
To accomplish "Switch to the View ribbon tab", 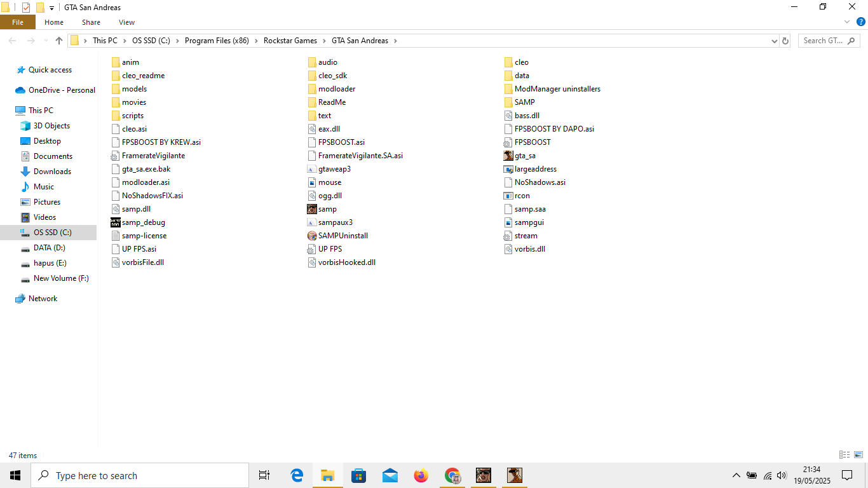I will pos(126,22).
